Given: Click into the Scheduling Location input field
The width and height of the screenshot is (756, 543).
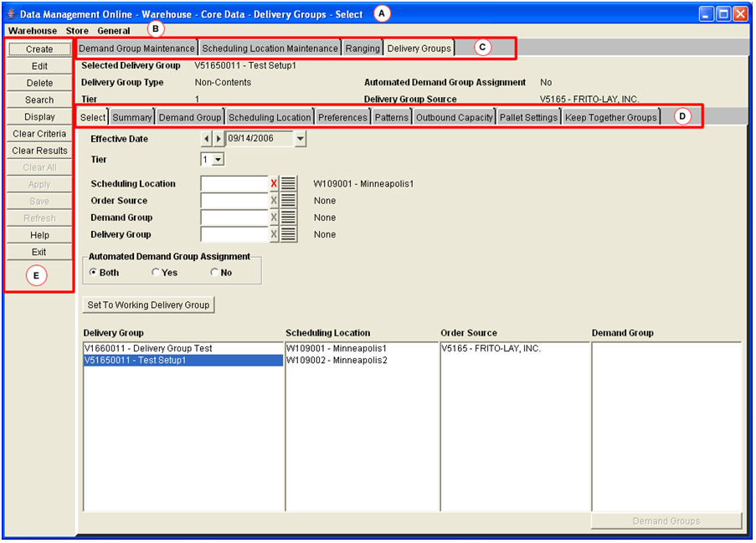Looking at the screenshot, I should (234, 183).
